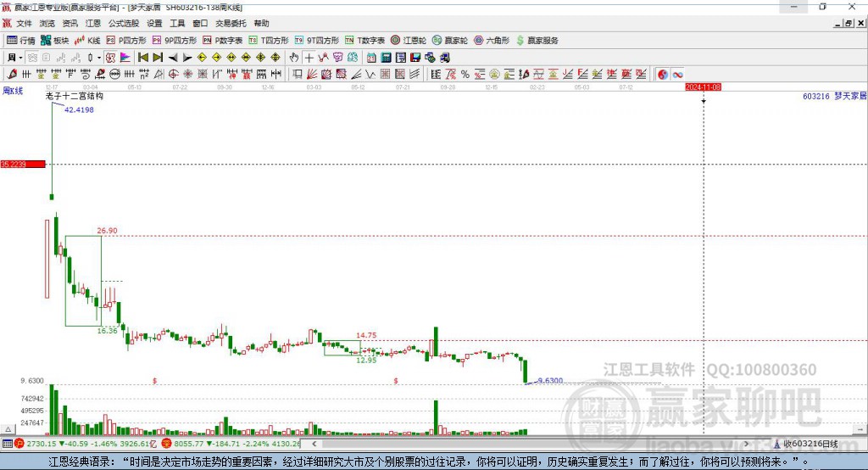
Task: Click the black right arrow icon
Action: [x=187, y=58]
